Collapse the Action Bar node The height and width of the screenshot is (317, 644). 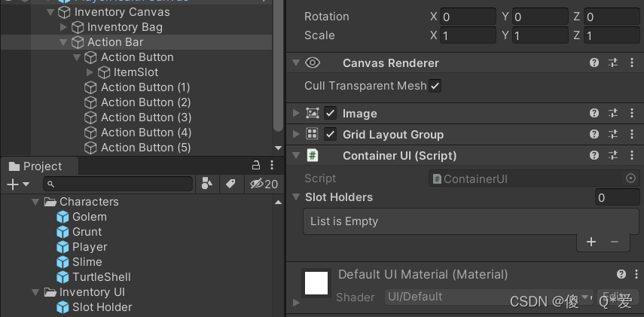click(64, 42)
